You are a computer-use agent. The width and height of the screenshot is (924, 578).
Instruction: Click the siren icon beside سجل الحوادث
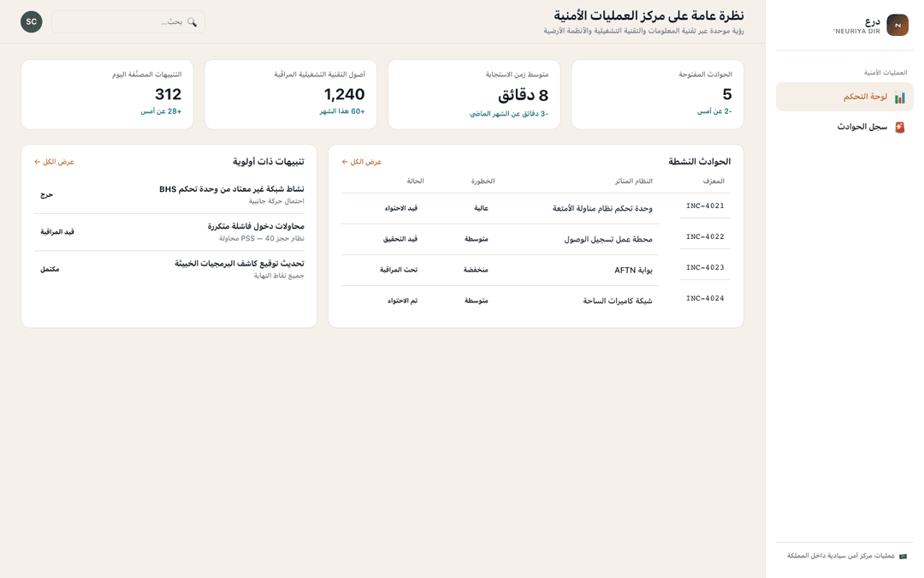[900, 128]
